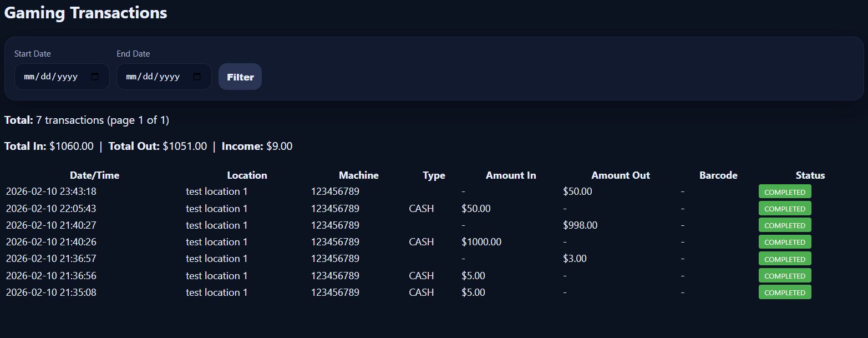Click COMPLETED badge for the 21:35:08 transaction

pos(785,292)
